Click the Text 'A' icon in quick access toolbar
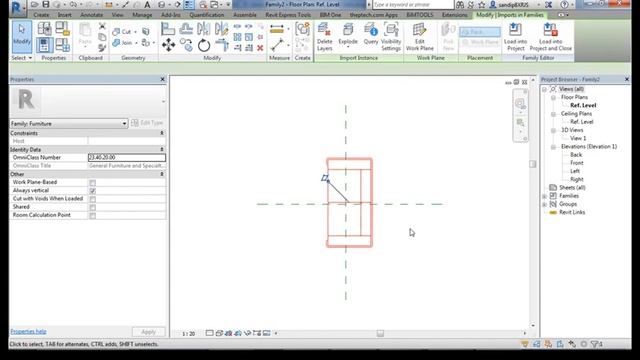 click(x=147, y=4)
